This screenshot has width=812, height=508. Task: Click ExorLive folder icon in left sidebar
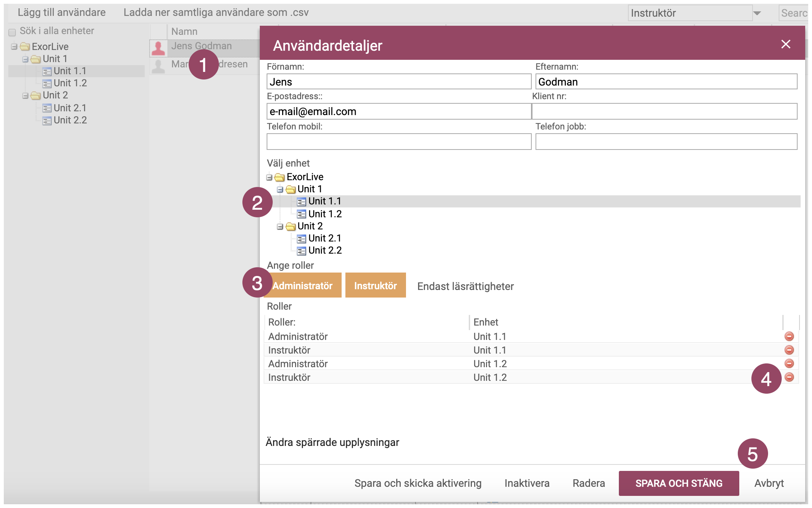pyautogui.click(x=25, y=47)
